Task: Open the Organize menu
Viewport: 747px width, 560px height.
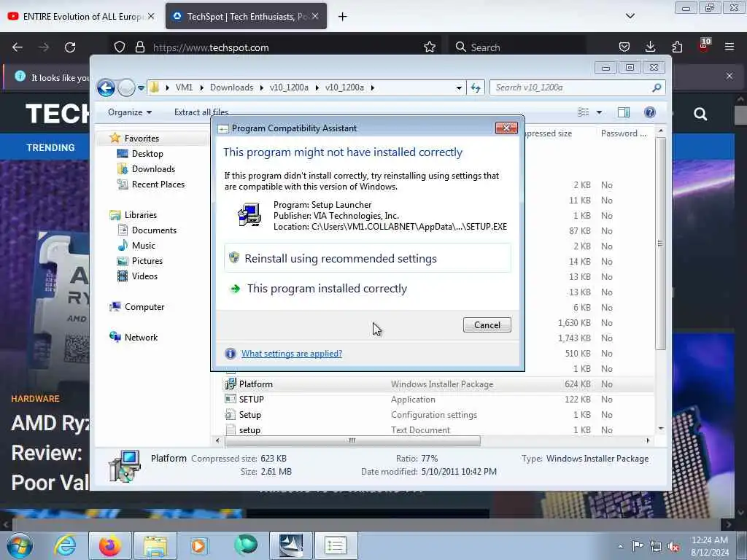Action: (x=130, y=112)
